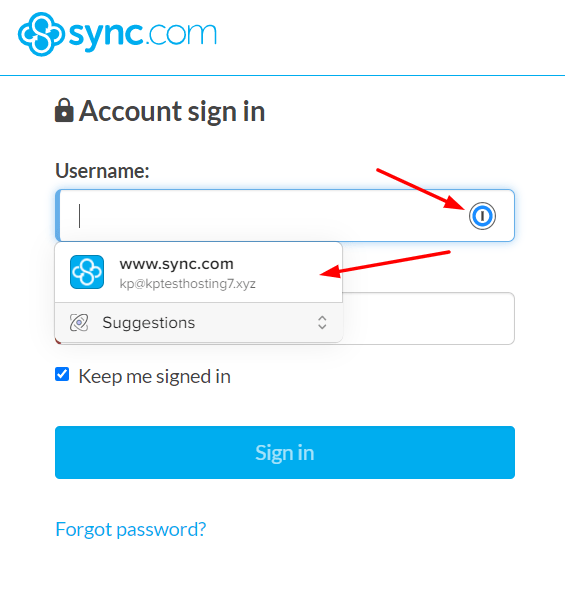Click the blue Sign in button
Viewport: 565px width, 592px height.
click(285, 452)
